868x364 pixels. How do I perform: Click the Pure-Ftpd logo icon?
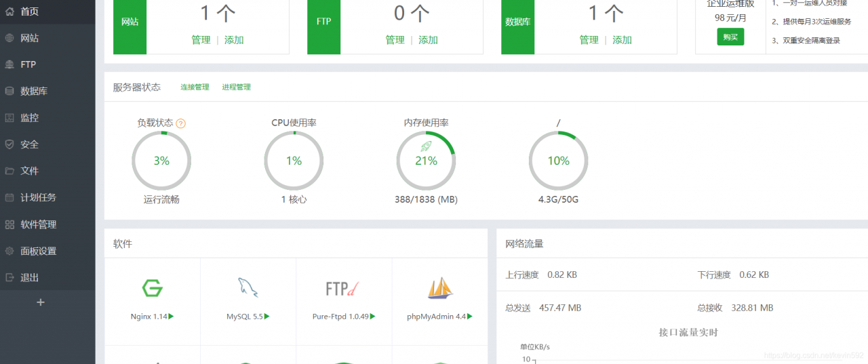click(344, 289)
